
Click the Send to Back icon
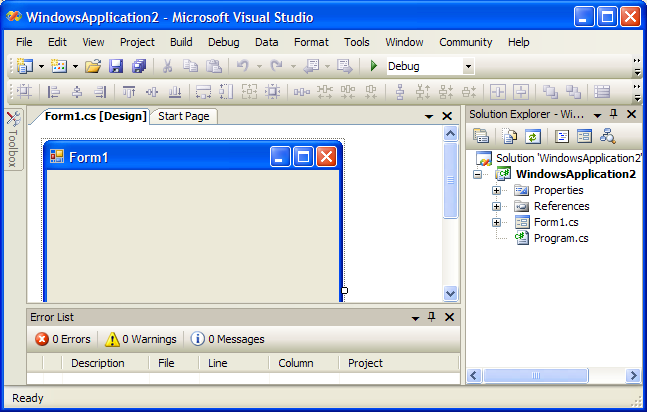(x=573, y=92)
